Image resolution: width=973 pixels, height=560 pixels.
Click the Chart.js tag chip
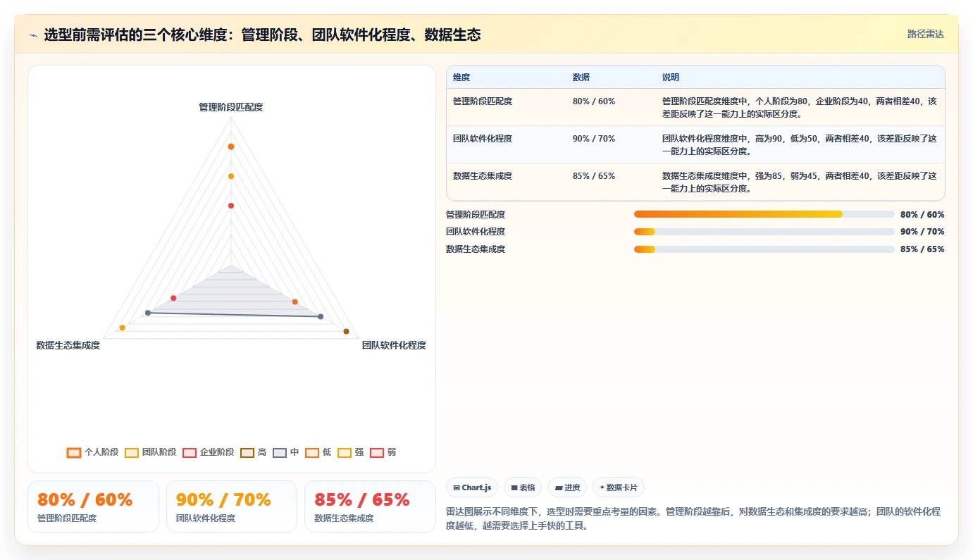[472, 487]
